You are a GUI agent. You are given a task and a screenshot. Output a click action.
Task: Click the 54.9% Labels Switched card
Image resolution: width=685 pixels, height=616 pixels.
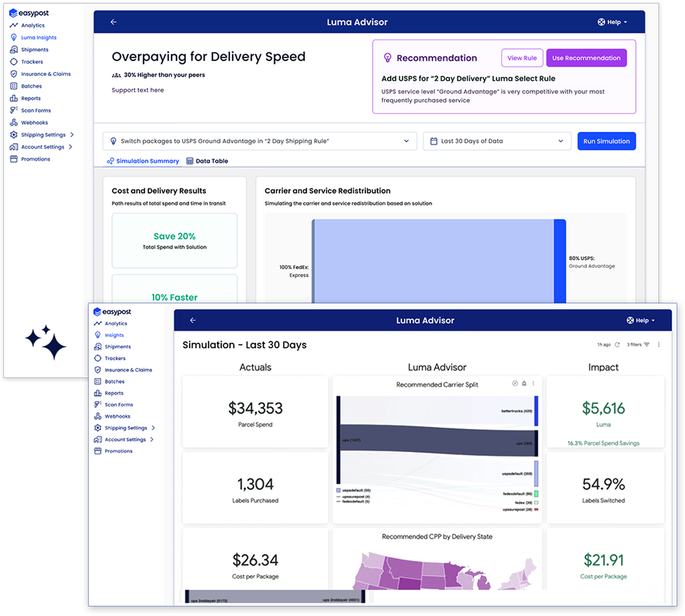pyautogui.click(x=605, y=488)
